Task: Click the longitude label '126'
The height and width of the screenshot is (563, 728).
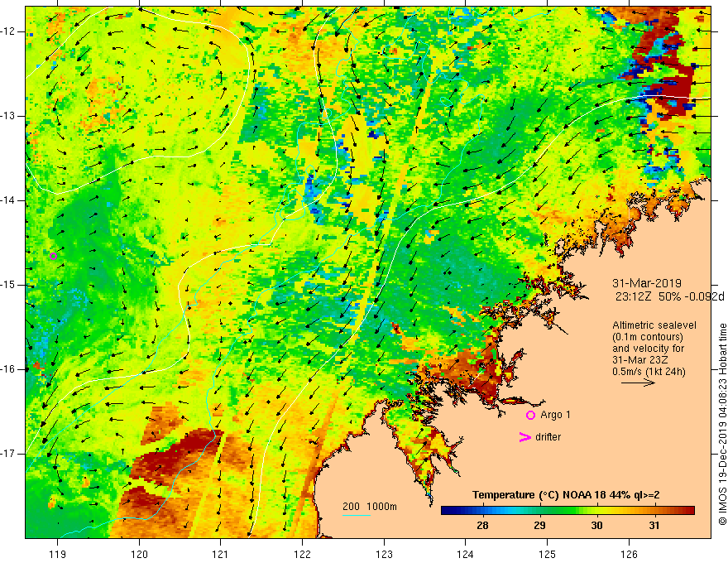Action: pos(629,554)
